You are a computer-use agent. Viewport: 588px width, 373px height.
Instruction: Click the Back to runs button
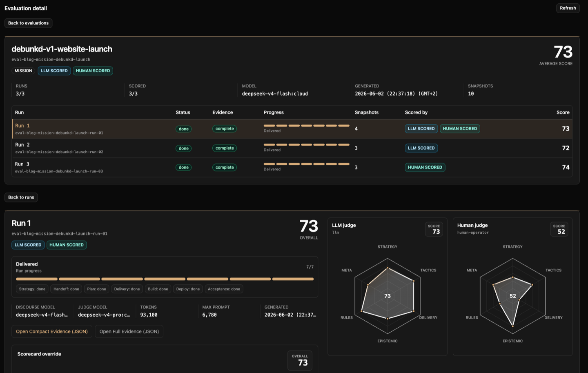click(21, 197)
